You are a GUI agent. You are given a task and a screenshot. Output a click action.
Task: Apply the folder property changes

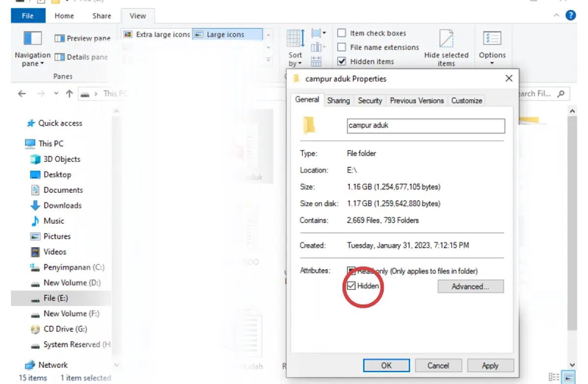point(490,365)
